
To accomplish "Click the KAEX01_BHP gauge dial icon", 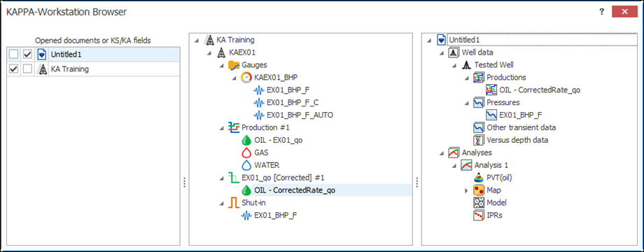I will (x=246, y=77).
